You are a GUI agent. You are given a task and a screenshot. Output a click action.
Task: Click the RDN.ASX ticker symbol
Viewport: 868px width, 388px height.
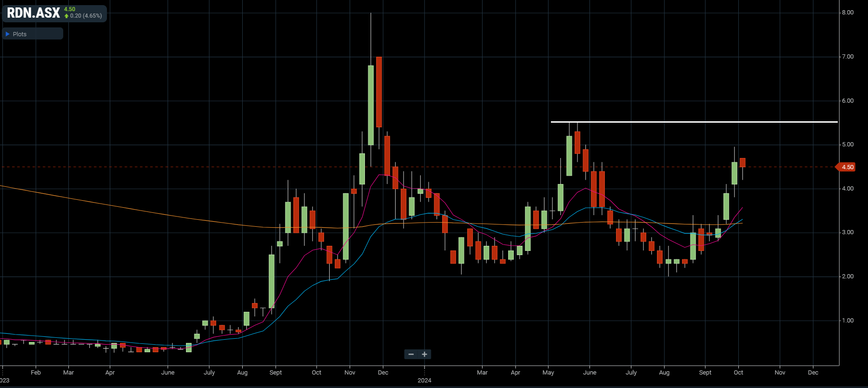coord(33,13)
